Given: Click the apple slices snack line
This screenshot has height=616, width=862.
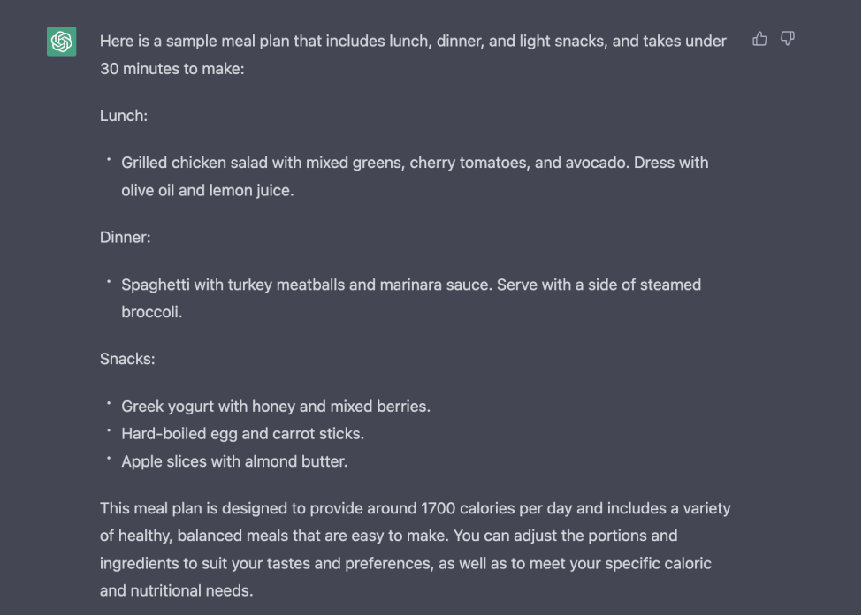Looking at the screenshot, I should (234, 461).
